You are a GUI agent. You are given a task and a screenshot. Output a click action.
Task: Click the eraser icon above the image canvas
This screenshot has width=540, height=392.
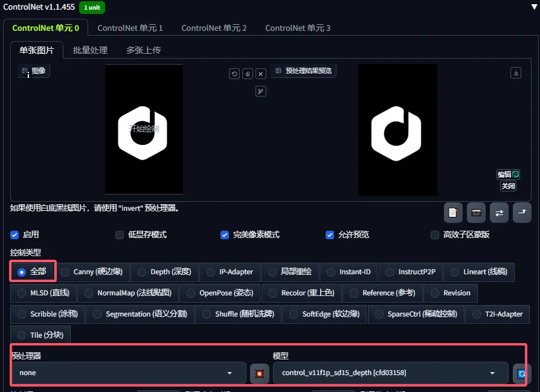click(248, 74)
